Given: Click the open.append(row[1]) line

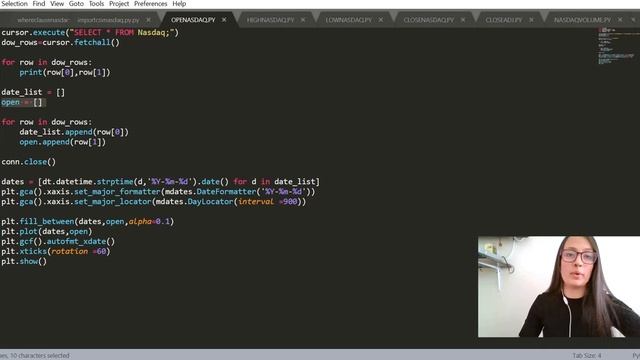Looking at the screenshot, I should coord(62,142).
